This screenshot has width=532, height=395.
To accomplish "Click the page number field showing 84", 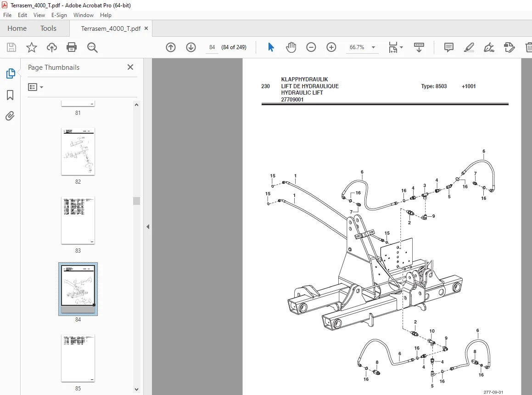I will point(212,47).
